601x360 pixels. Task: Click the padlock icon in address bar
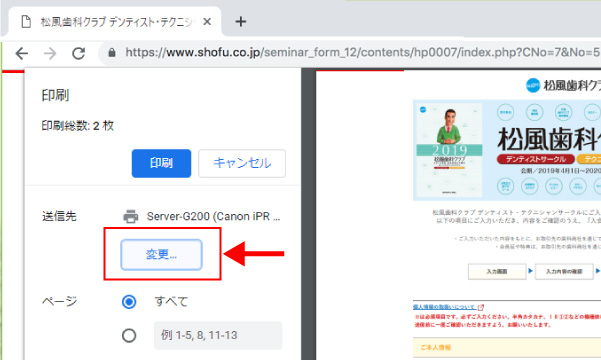click(x=112, y=53)
